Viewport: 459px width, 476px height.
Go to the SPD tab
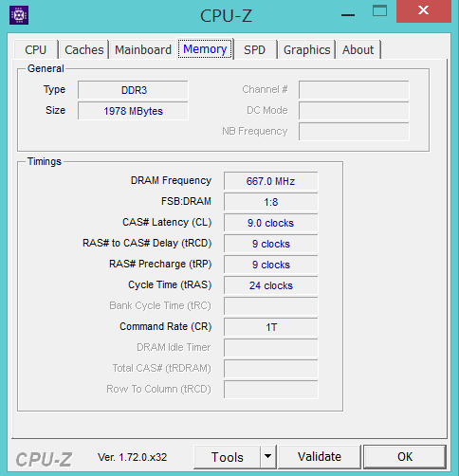pyautogui.click(x=254, y=49)
